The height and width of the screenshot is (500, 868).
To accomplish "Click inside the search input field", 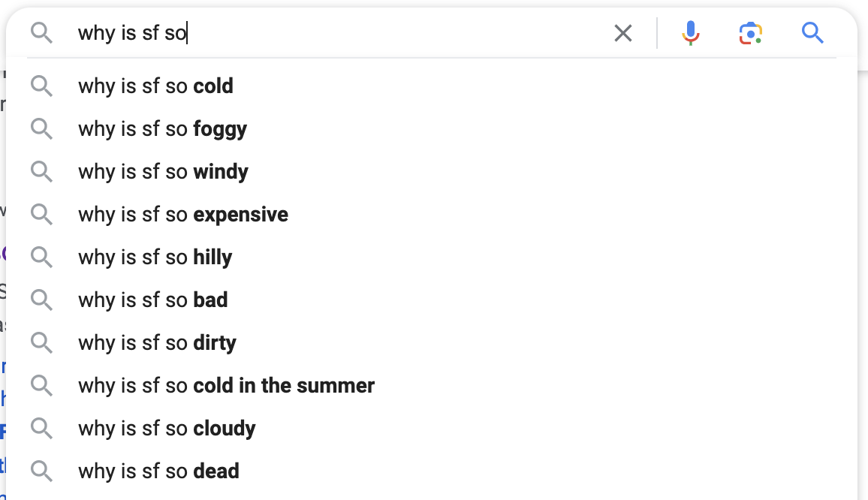I will click(x=375, y=33).
